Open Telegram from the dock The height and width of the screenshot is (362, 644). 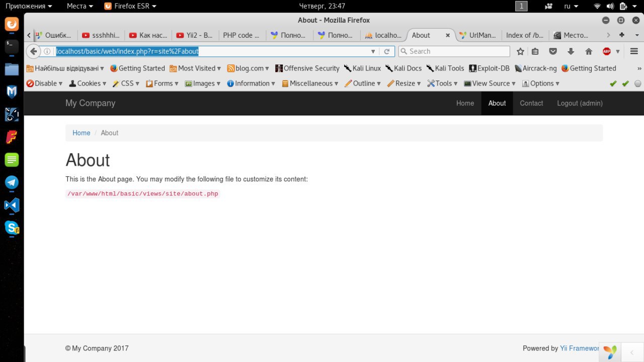coord(12,182)
